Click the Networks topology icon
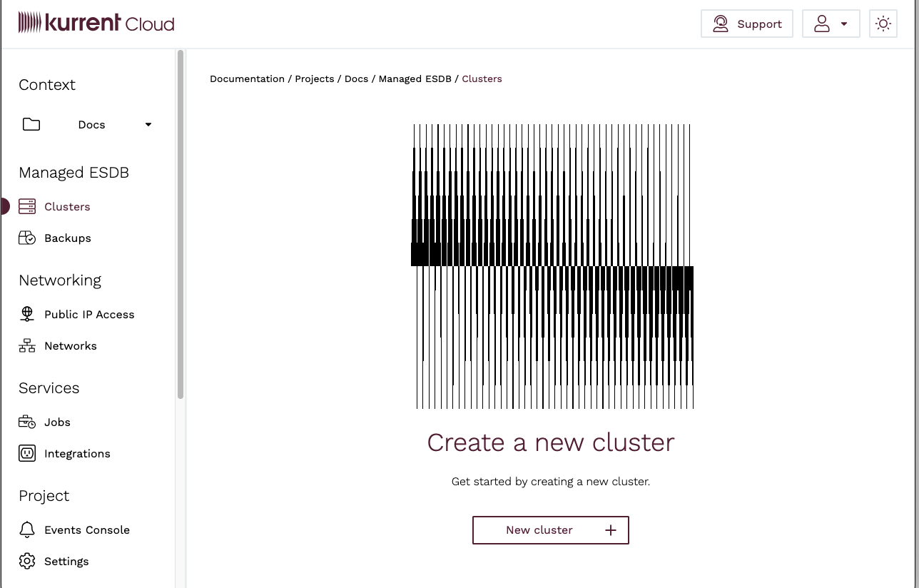 (x=27, y=346)
